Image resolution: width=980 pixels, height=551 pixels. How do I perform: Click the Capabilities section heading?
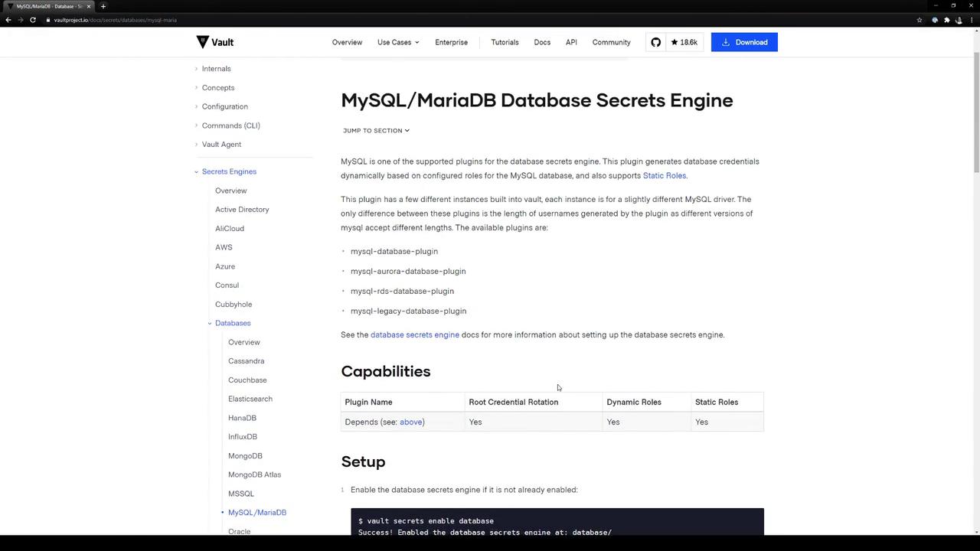point(386,371)
